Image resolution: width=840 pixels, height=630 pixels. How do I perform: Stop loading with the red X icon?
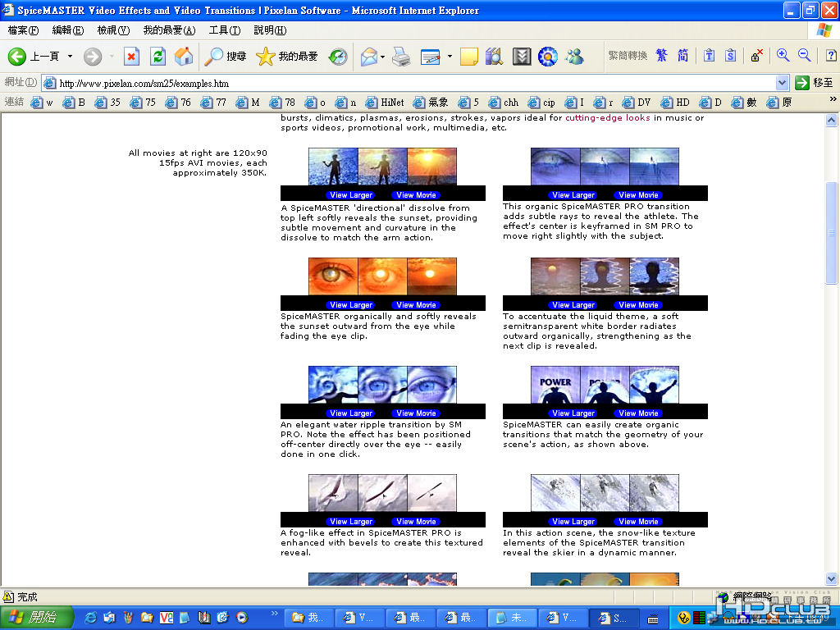pos(131,57)
